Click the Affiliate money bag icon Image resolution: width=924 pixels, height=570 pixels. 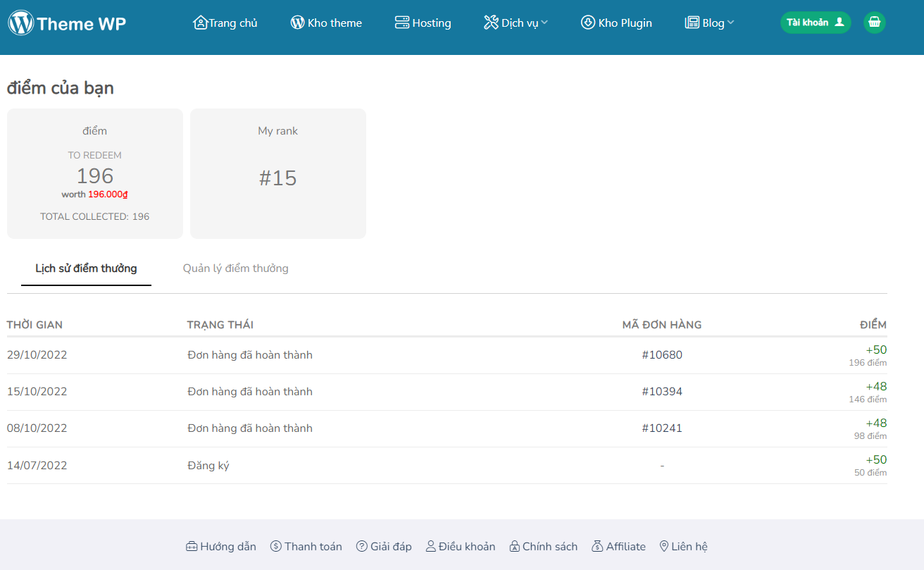(598, 546)
